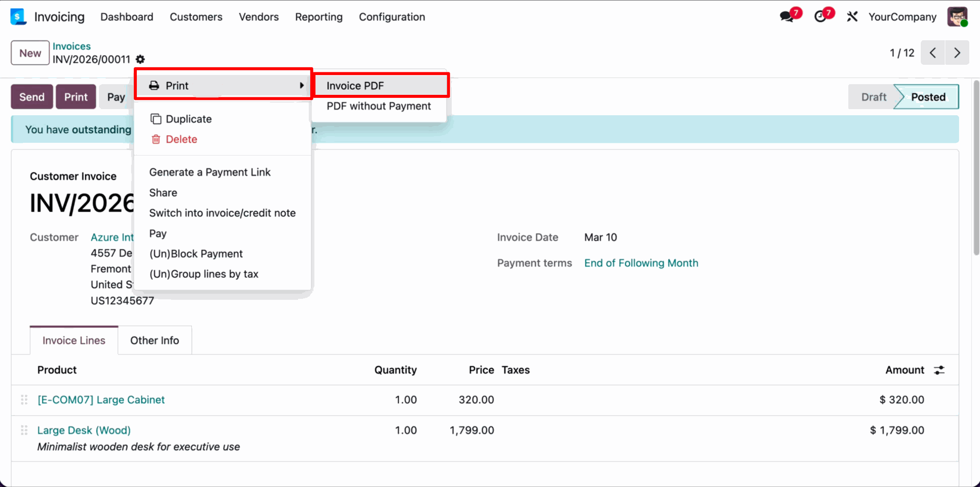The height and width of the screenshot is (487, 980).
Task: Open End of Following Month link
Action: (641, 263)
